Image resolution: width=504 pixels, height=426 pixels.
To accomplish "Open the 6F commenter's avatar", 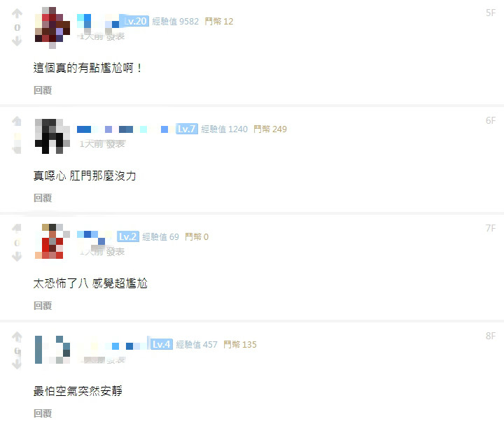I will click(x=52, y=136).
